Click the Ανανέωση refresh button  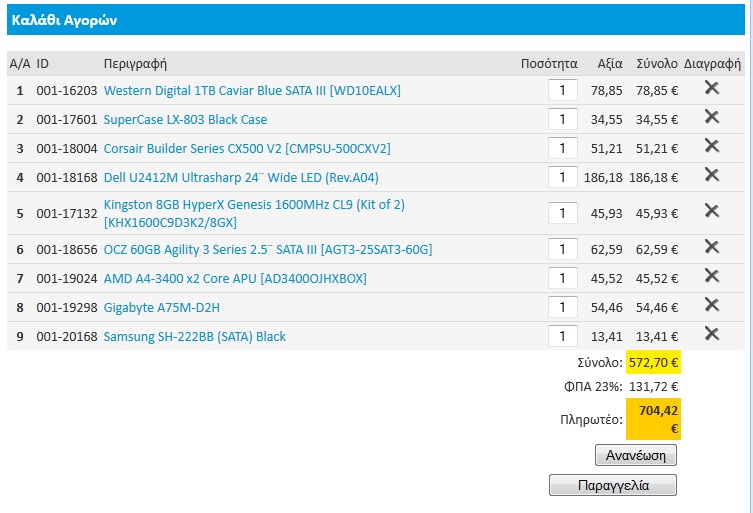pyautogui.click(x=636, y=455)
